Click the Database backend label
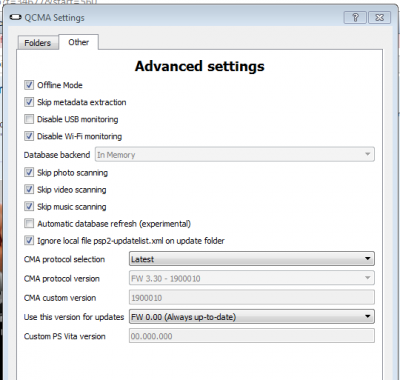The height and width of the screenshot is (380, 400). [x=57, y=155]
